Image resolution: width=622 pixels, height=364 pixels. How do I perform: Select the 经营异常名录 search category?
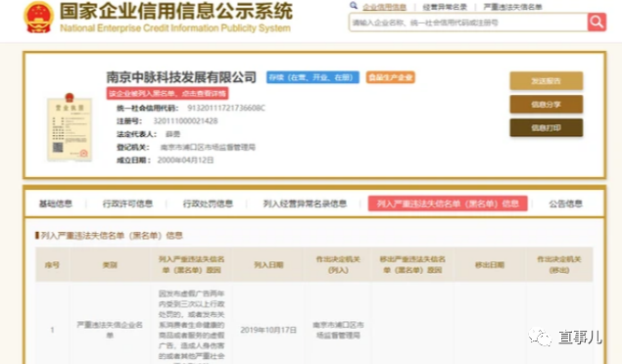tap(445, 7)
